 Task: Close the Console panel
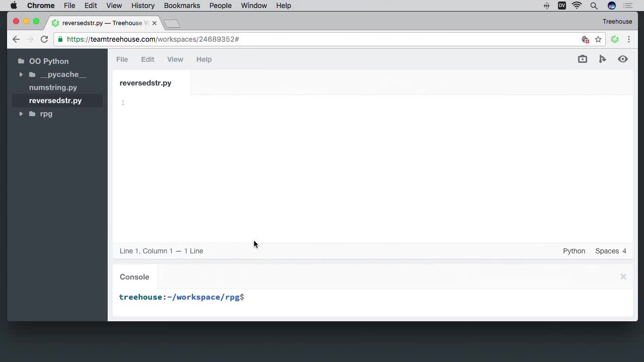(623, 277)
